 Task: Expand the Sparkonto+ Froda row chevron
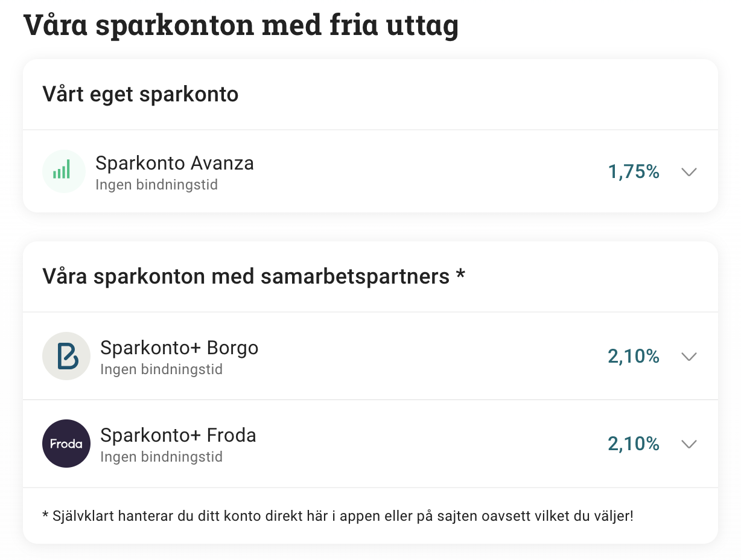[689, 444]
